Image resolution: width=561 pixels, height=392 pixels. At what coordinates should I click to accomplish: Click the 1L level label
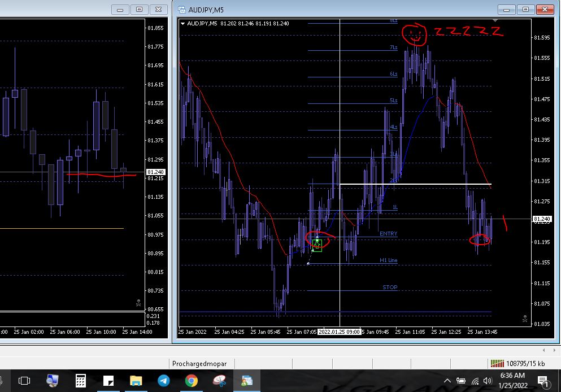coord(395,207)
